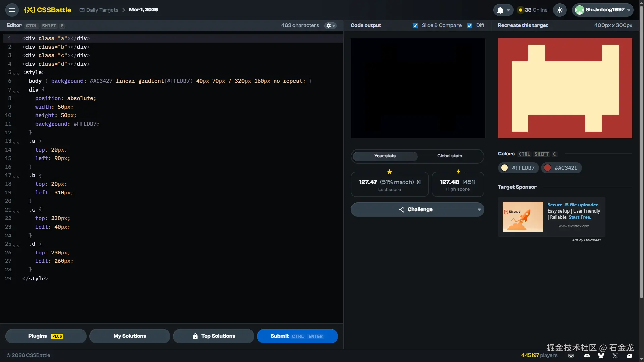
Task: Expand the ShiJinlong1997 user menu
Action: point(602,10)
